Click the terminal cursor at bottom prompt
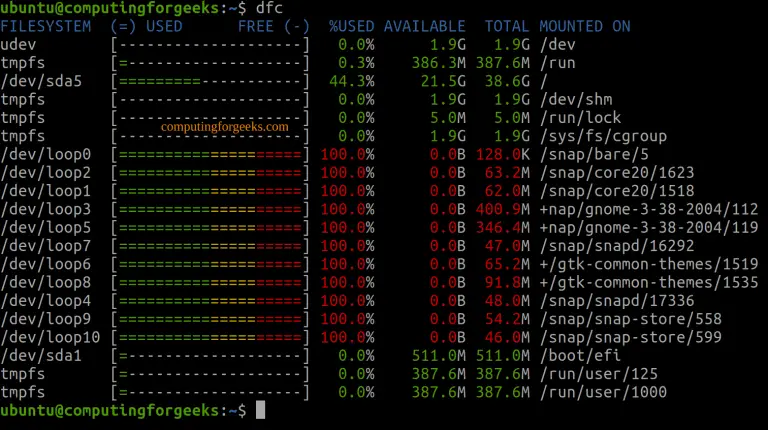 tap(261, 410)
